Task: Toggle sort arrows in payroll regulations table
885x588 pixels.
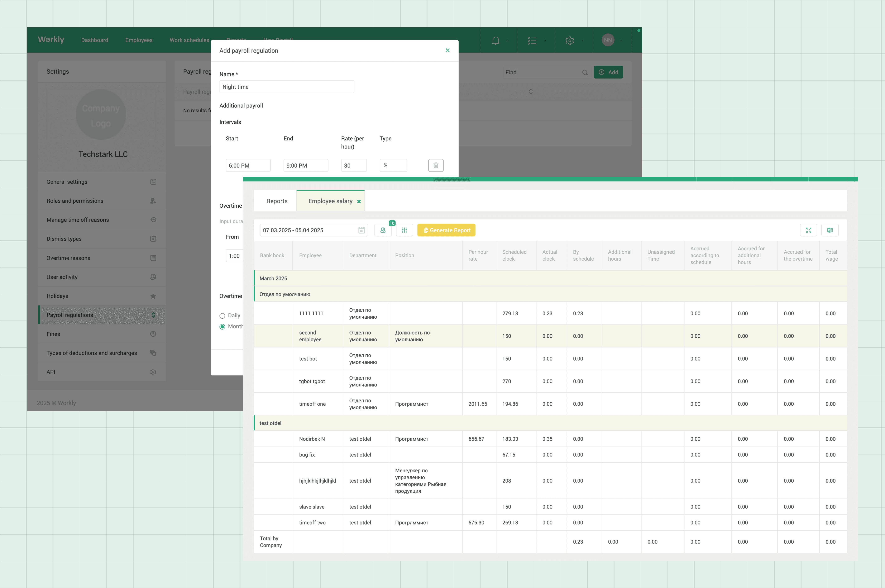Action: pyautogui.click(x=530, y=92)
